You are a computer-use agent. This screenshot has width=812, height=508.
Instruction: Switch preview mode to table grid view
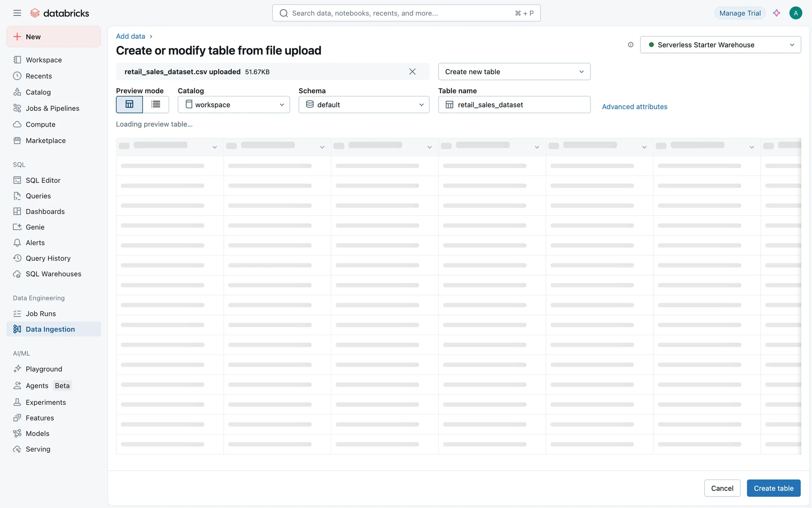(x=129, y=105)
